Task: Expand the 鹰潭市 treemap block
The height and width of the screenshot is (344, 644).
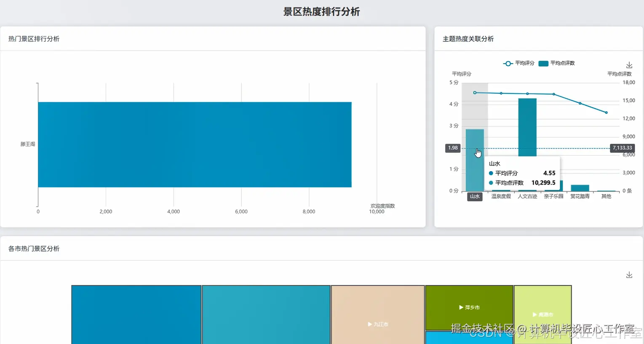Action: click(542, 314)
